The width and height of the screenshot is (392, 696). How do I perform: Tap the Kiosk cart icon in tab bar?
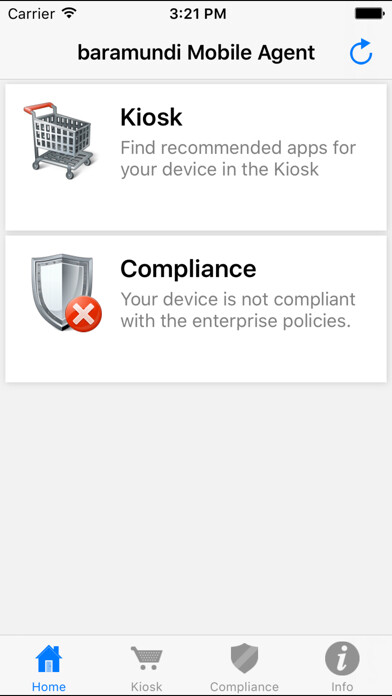pos(147,658)
